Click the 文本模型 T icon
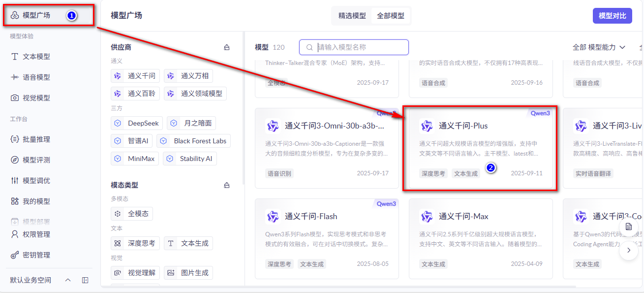644x293 pixels. 15,57
